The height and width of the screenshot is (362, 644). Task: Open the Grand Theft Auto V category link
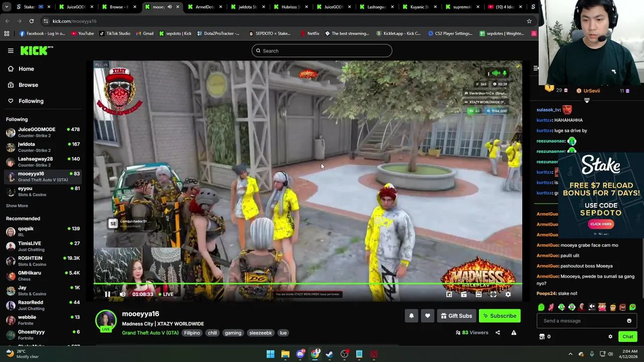[150, 333]
